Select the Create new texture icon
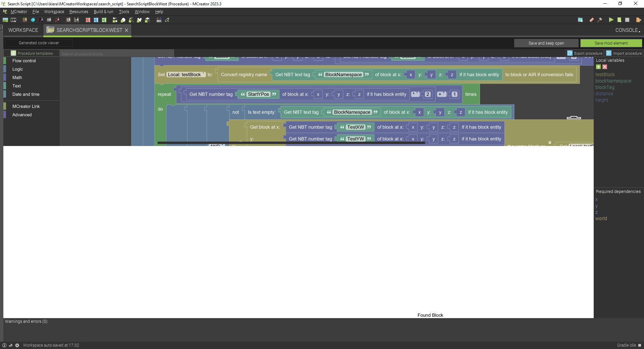 pyautogui.click(x=5, y=20)
